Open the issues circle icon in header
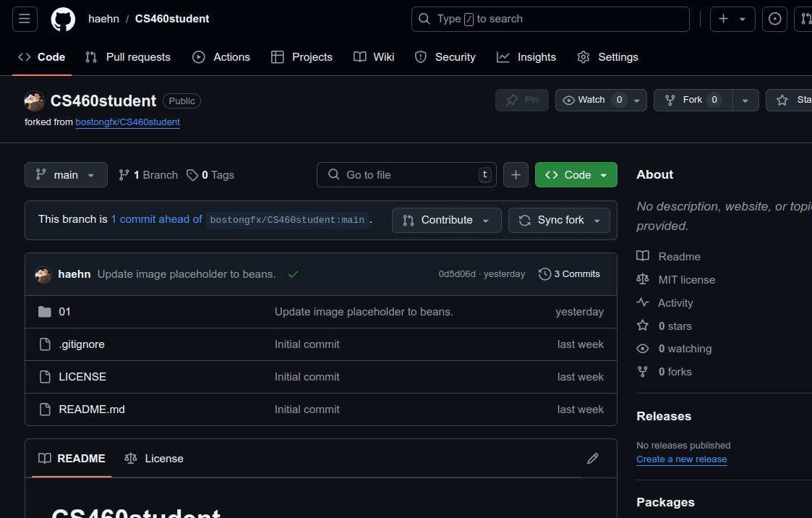Image resolution: width=812 pixels, height=518 pixels. tap(774, 19)
